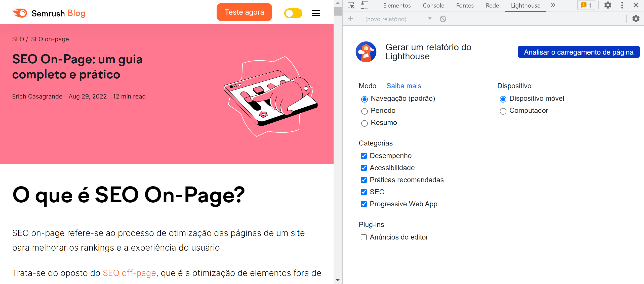Flip the dark mode toggle switch
This screenshot has width=644, height=284.
[293, 13]
